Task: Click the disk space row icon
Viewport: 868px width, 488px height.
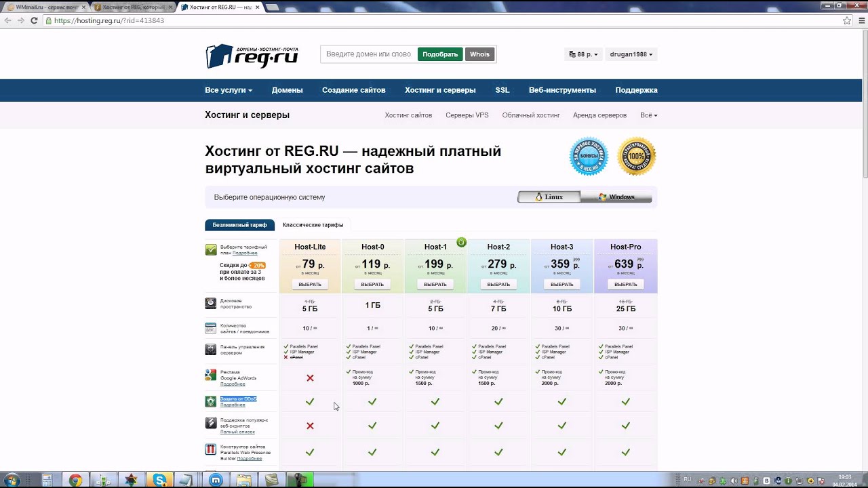Action: tap(211, 304)
